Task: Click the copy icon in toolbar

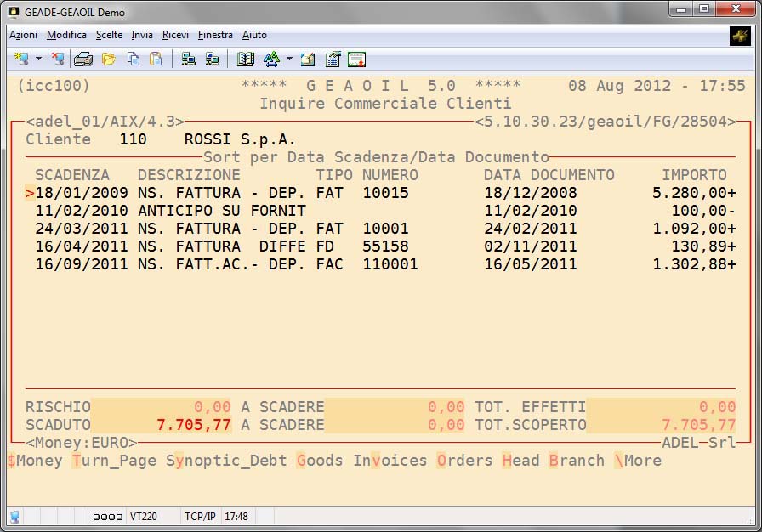Action: (134, 59)
